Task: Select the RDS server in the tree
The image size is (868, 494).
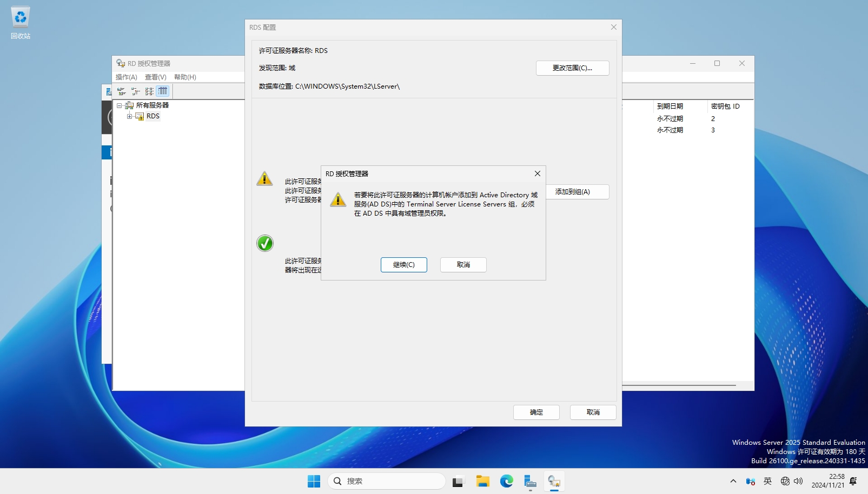Action: tap(153, 116)
